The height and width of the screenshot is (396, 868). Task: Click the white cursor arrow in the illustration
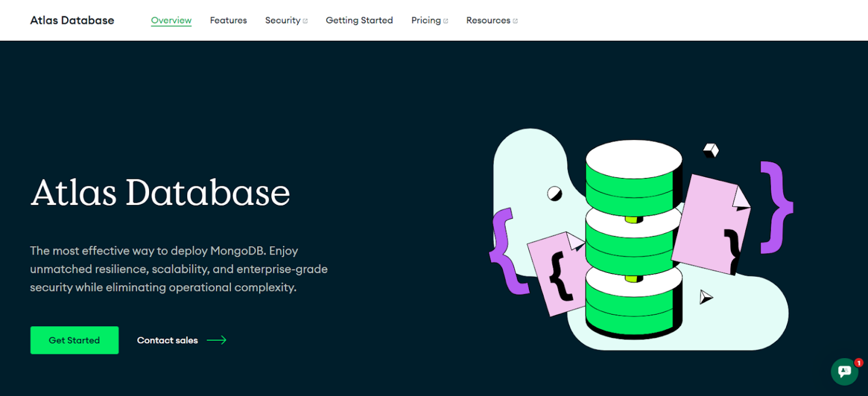coord(705,297)
